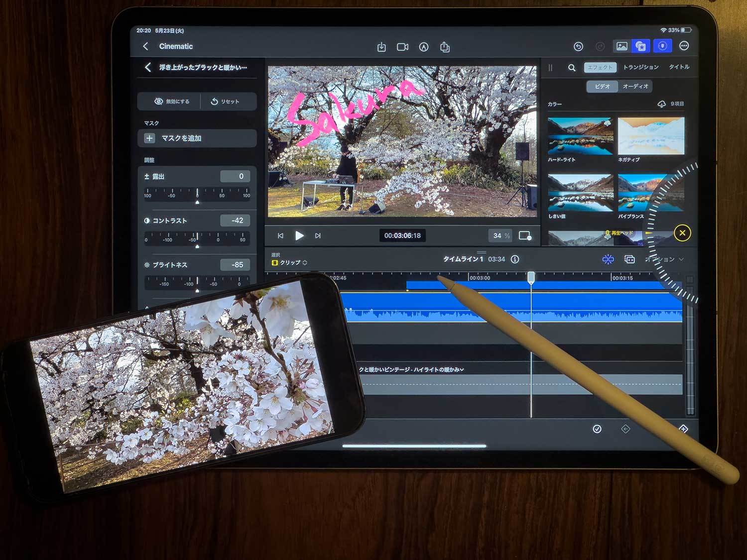Viewport: 747px width, 560px height.
Task: Switch to the エフェクト tab
Action: tap(600, 67)
